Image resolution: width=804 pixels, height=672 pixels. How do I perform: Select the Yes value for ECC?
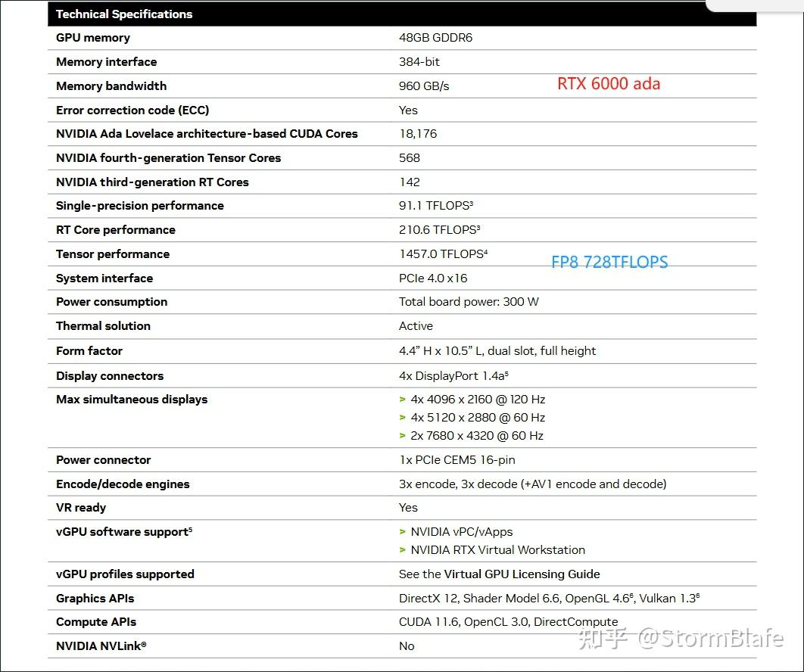pos(408,110)
